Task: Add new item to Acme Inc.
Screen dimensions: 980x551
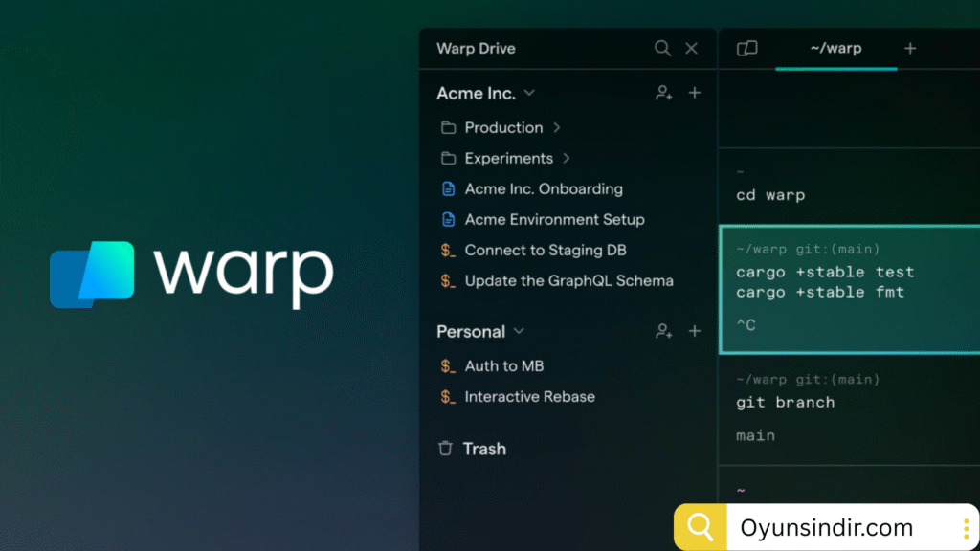Action: click(695, 93)
